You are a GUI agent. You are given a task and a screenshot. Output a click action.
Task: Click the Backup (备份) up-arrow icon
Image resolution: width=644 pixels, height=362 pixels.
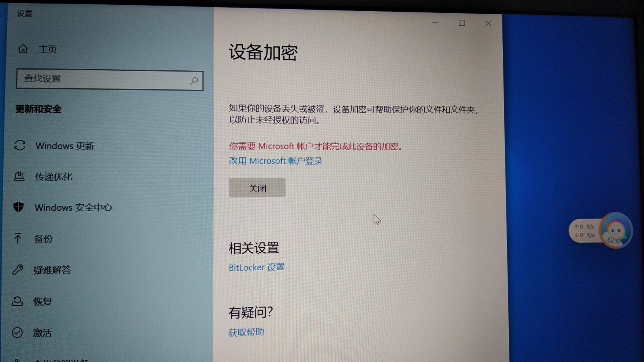pos(18,238)
